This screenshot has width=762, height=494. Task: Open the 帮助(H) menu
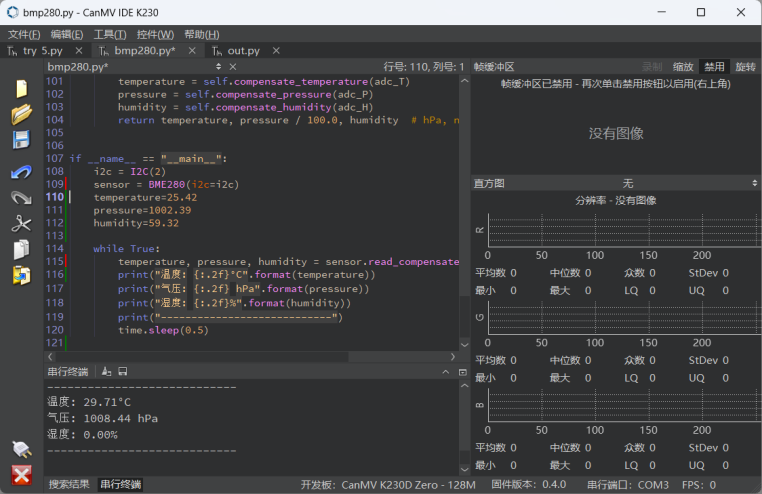click(202, 34)
